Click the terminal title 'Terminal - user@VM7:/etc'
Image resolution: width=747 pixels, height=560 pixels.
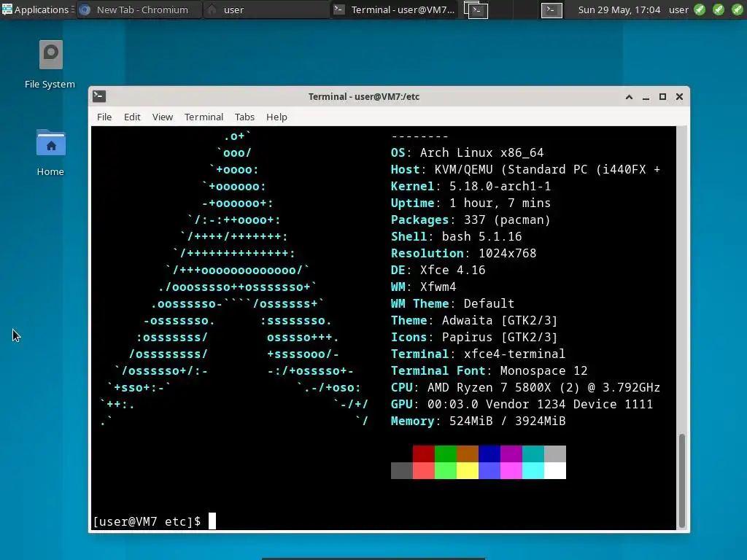coord(364,97)
